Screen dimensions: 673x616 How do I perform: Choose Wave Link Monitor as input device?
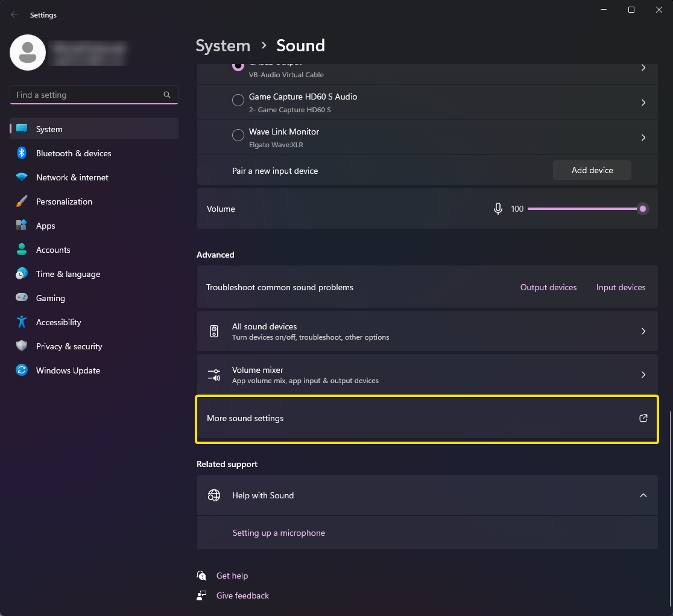pos(238,135)
